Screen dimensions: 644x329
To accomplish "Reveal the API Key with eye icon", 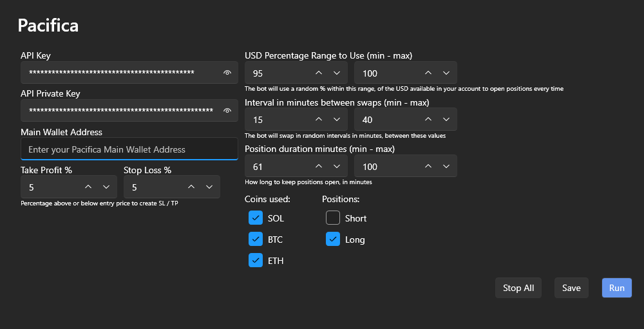I will coord(227,73).
